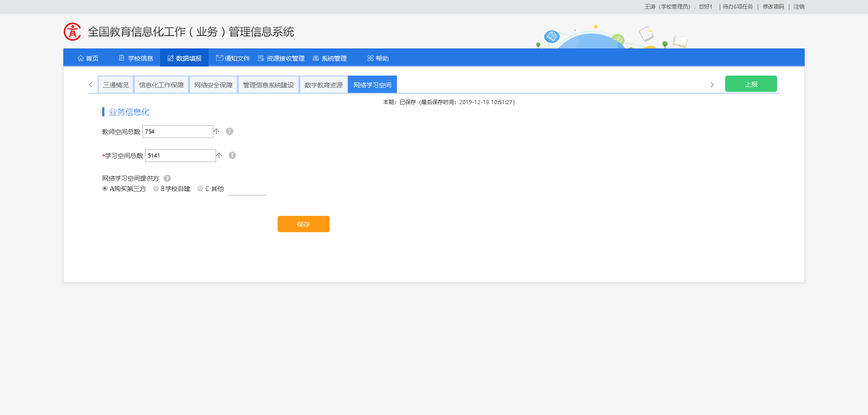This screenshot has height=415, width=868.
Task: Click the home icon beside 首页
Action: click(x=80, y=58)
